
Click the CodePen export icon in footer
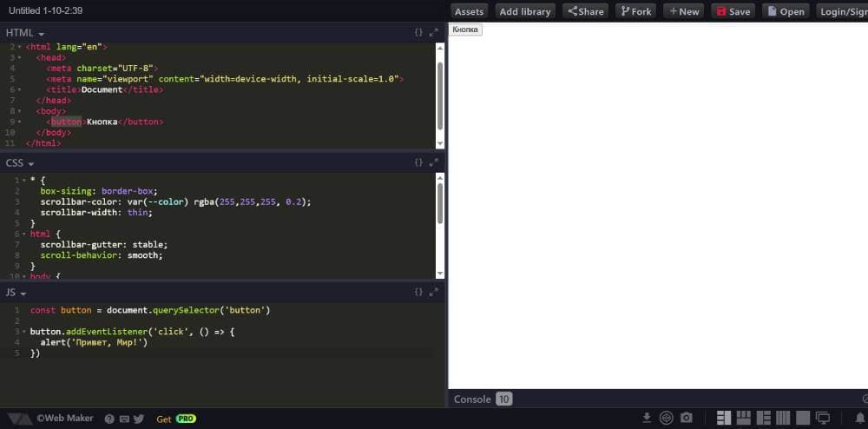[667, 418]
